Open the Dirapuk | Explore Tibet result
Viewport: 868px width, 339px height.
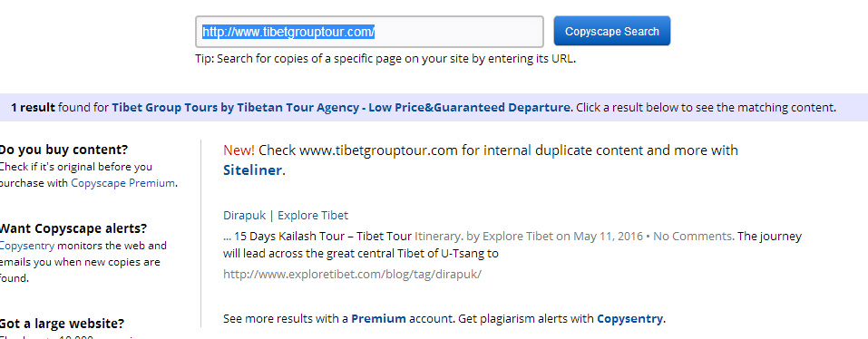(x=286, y=215)
